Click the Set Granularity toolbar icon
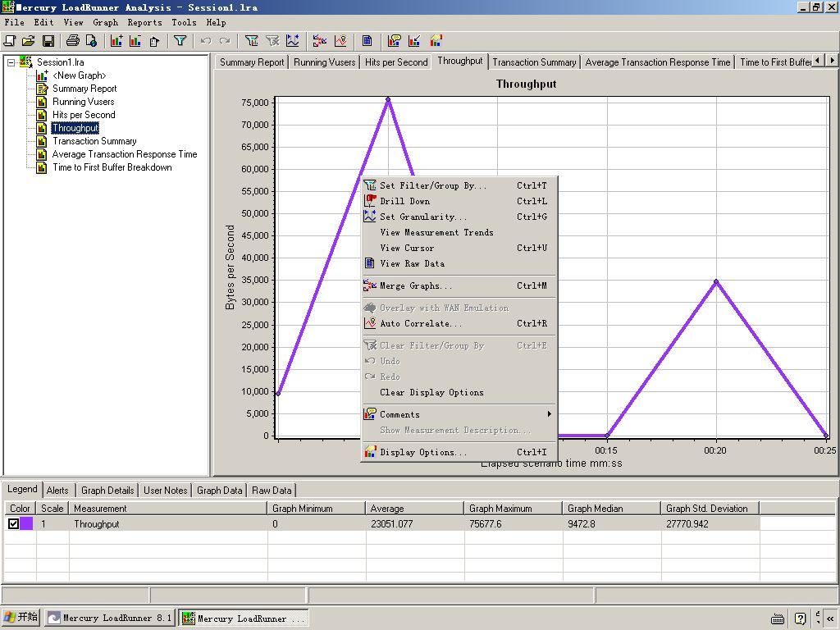 [x=293, y=41]
